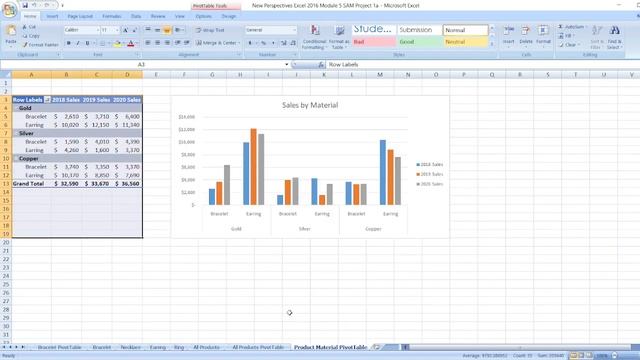
Task: Open Find & Select binoculars menu
Action: (614, 37)
